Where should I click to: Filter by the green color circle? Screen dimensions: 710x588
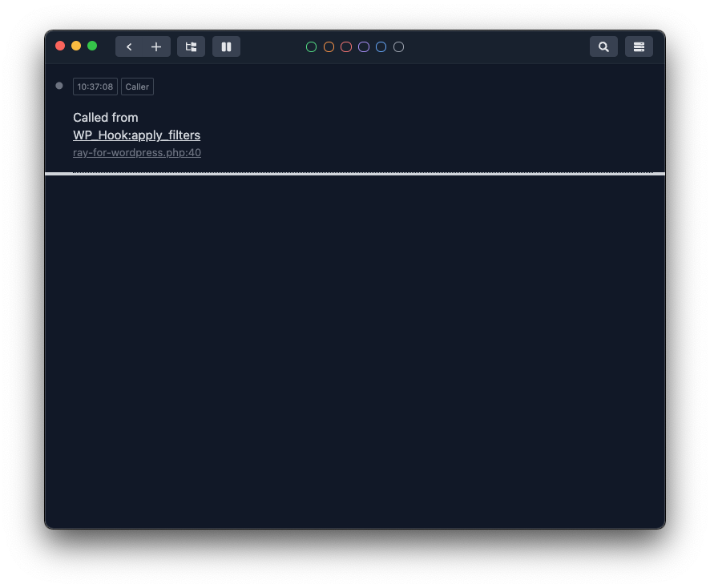pyautogui.click(x=311, y=47)
